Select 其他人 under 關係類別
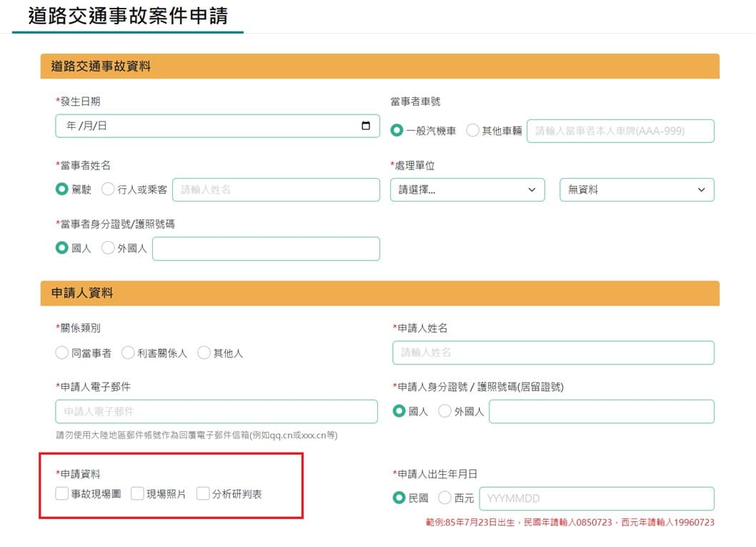This screenshot has width=756, height=547. (x=204, y=353)
